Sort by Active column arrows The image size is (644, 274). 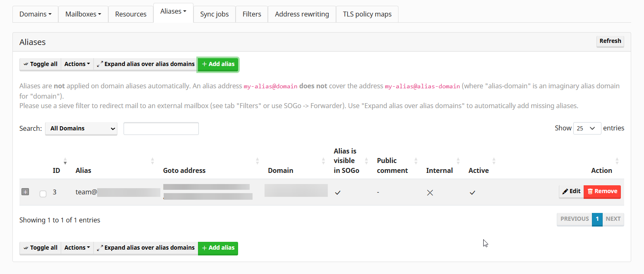pyautogui.click(x=494, y=161)
